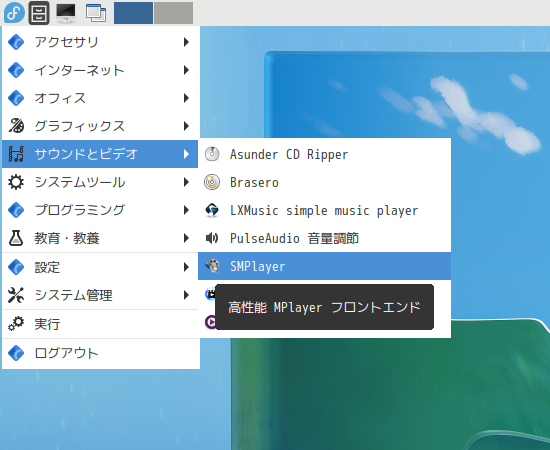Expand the オフィス submenu arrow
The image size is (550, 450).
tap(186, 98)
